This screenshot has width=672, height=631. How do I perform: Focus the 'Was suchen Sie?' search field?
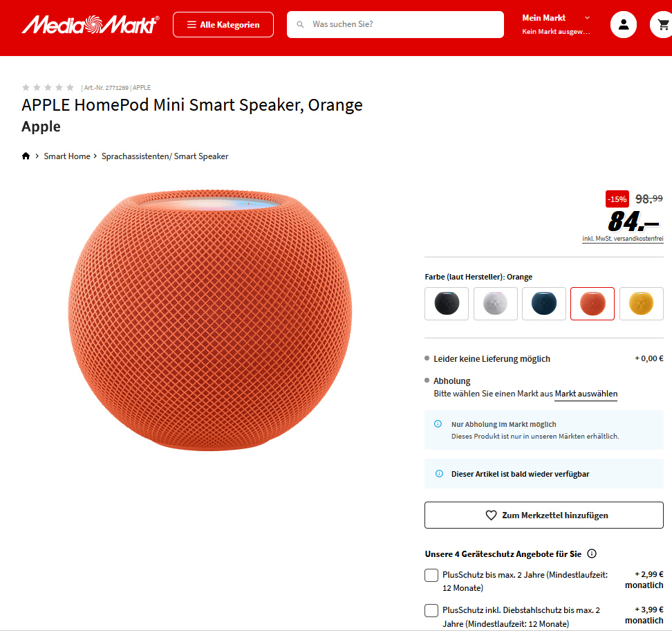(395, 24)
